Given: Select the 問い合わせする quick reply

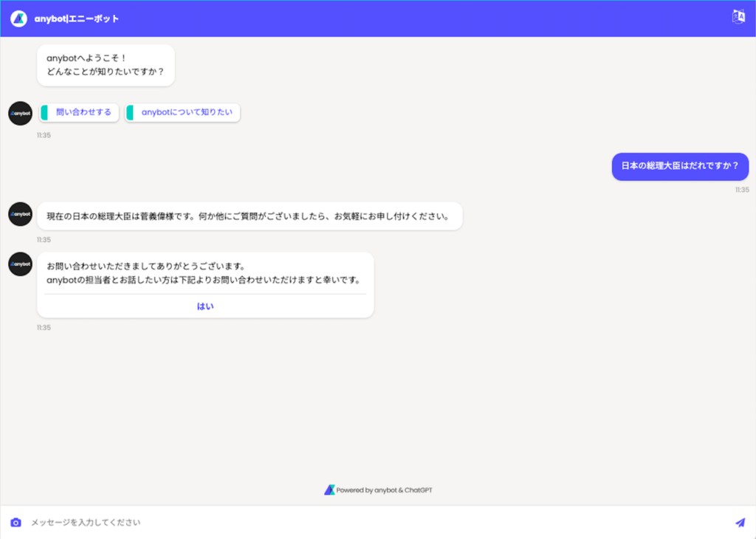Looking at the screenshot, I should tap(83, 112).
